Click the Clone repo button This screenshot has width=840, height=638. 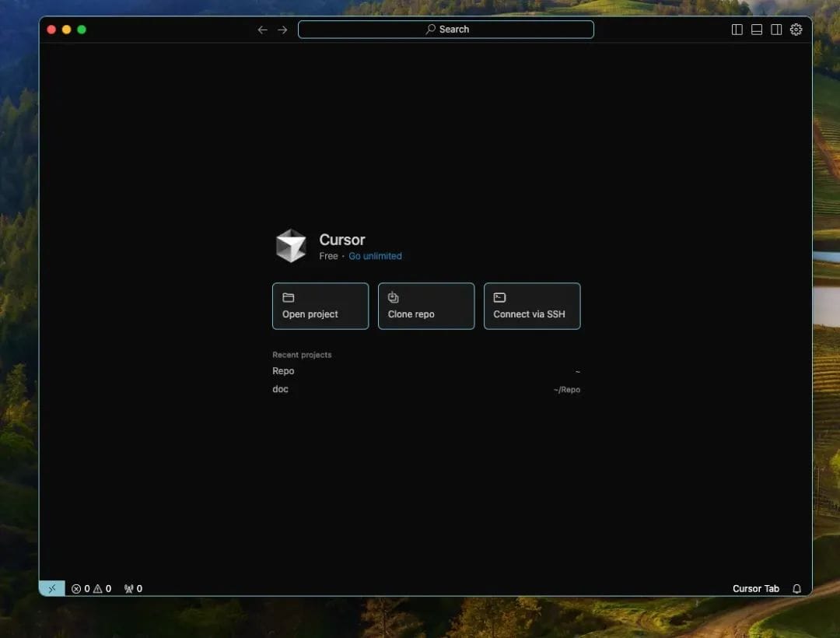[x=426, y=306]
